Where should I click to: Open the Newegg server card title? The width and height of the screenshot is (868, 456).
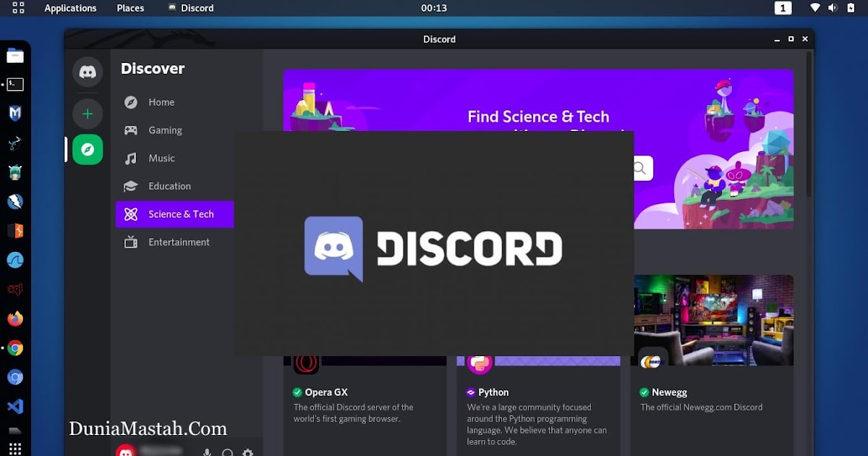[x=669, y=392]
